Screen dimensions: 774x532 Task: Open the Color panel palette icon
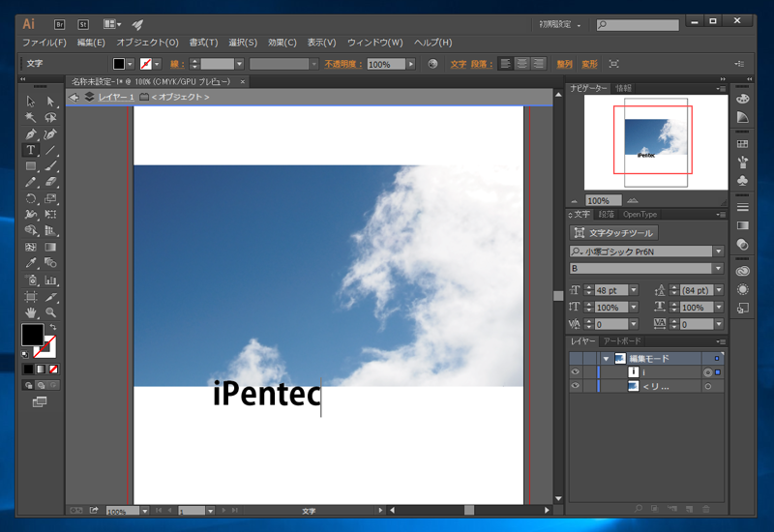(742, 99)
